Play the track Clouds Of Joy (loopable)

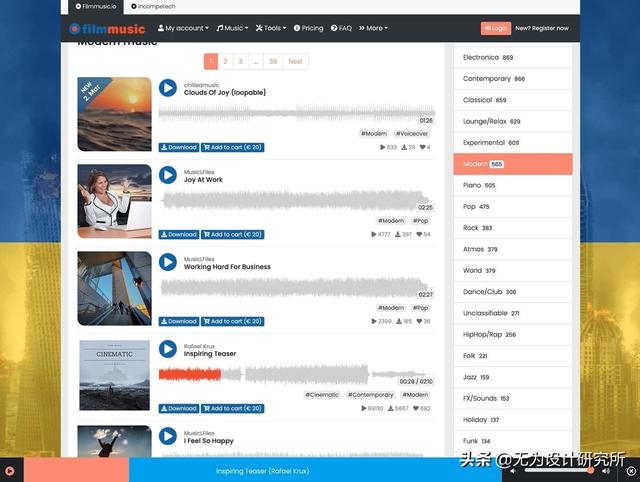click(168, 88)
